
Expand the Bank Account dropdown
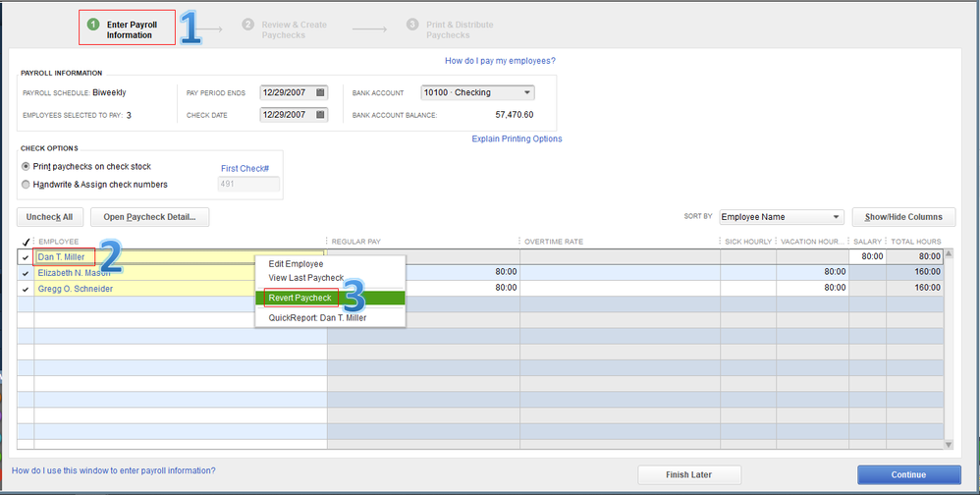[527, 92]
